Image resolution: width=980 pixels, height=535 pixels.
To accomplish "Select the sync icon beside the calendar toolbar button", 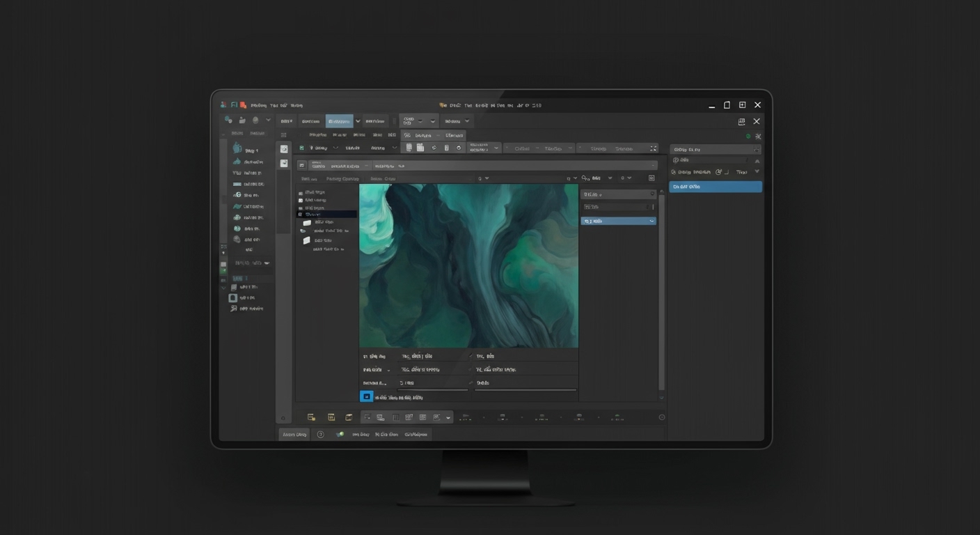I will [x=433, y=148].
